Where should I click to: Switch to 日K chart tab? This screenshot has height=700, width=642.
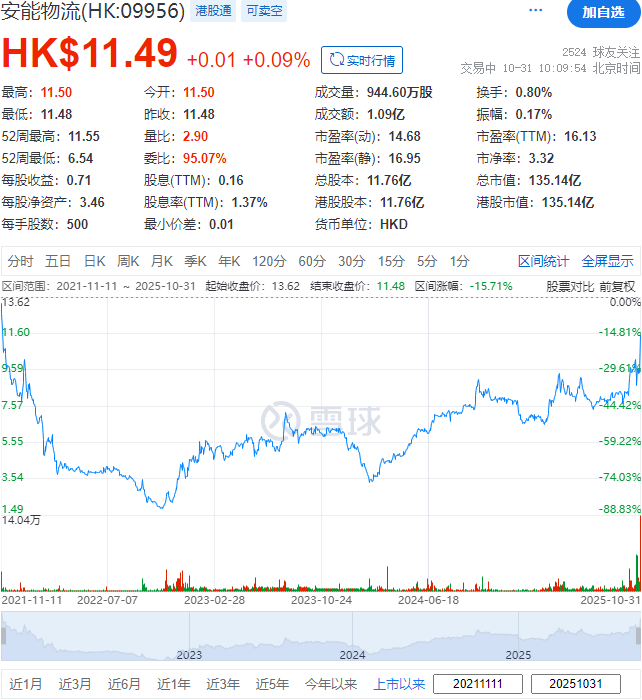[94, 261]
